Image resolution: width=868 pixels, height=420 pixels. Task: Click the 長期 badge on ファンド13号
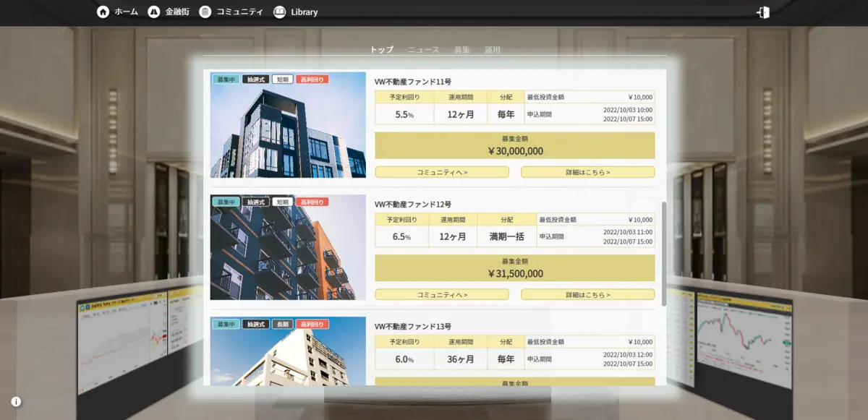pos(282,324)
